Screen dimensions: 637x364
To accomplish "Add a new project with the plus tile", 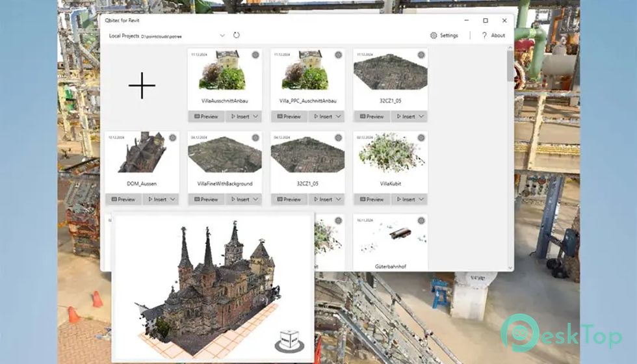I will 142,85.
